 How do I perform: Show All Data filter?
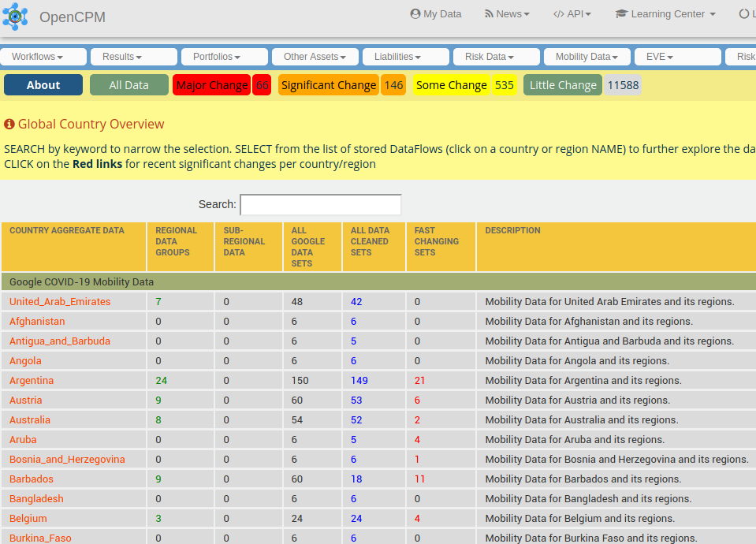coord(129,85)
